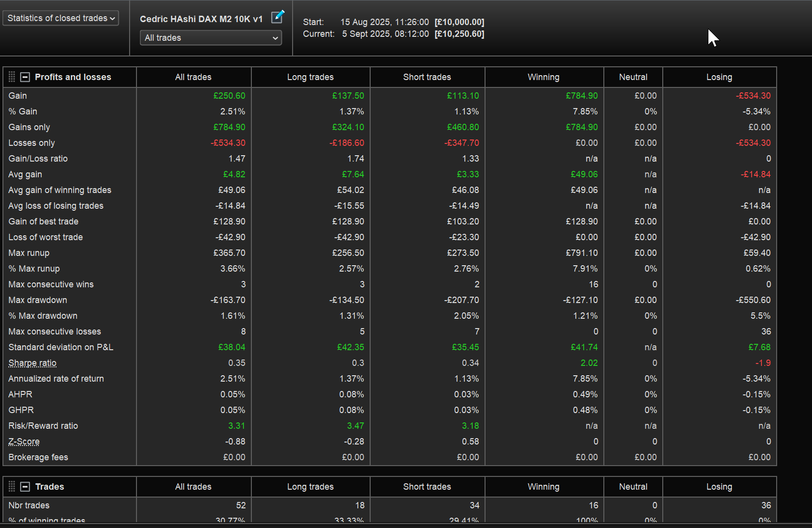Select the GHPR row label
Screen dimensions: 812x528
[21, 410]
